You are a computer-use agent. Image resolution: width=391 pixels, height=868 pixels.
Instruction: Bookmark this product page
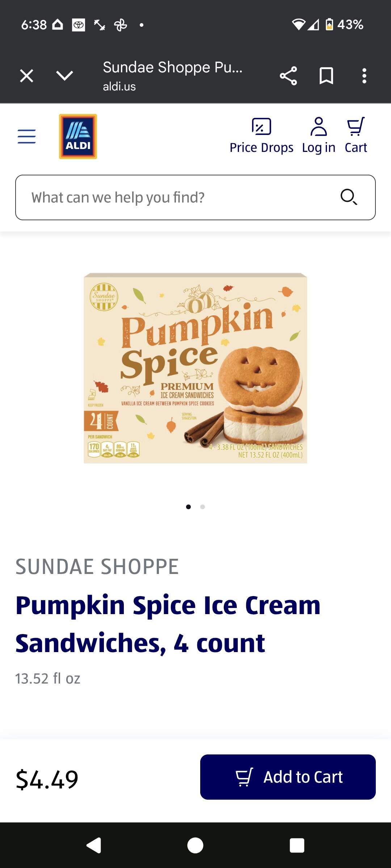click(326, 76)
